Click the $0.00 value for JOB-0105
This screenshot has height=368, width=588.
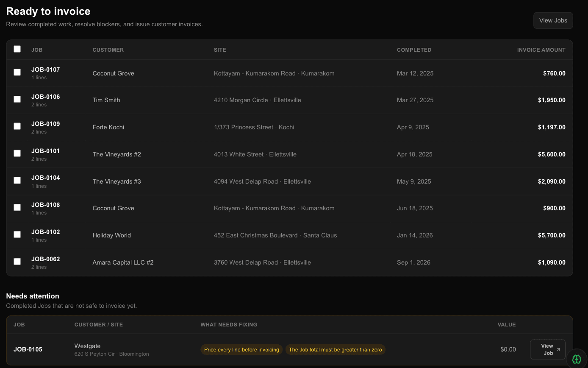click(x=508, y=349)
